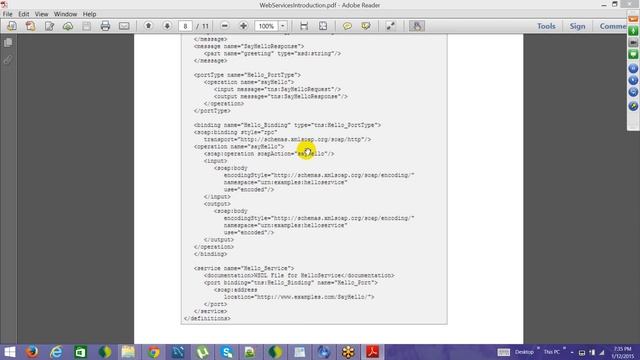
Task: Click the 'location="http://www.examples.com/SayHello/"' line
Action: point(299,297)
